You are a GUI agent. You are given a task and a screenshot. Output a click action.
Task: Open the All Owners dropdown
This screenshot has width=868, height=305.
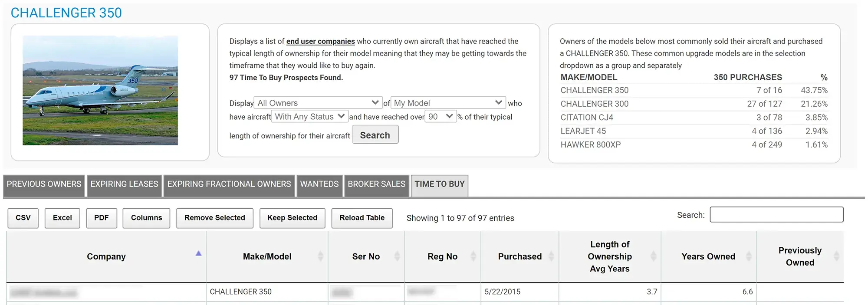pyautogui.click(x=318, y=103)
